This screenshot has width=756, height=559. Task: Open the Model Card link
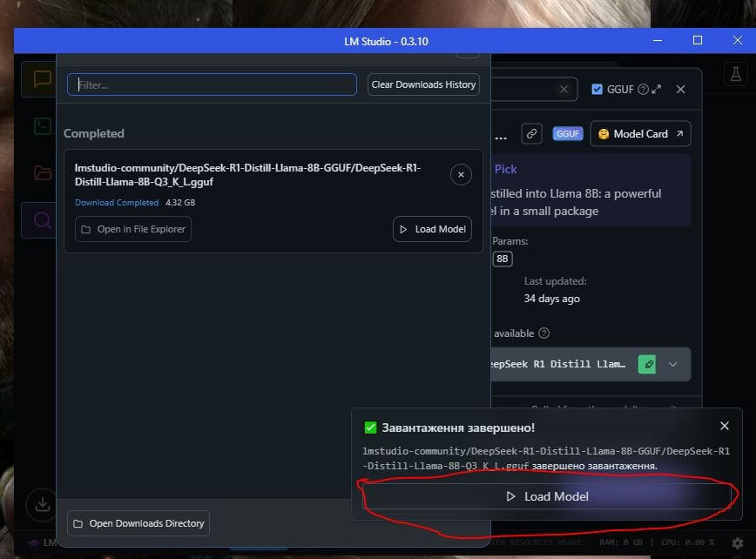click(640, 133)
